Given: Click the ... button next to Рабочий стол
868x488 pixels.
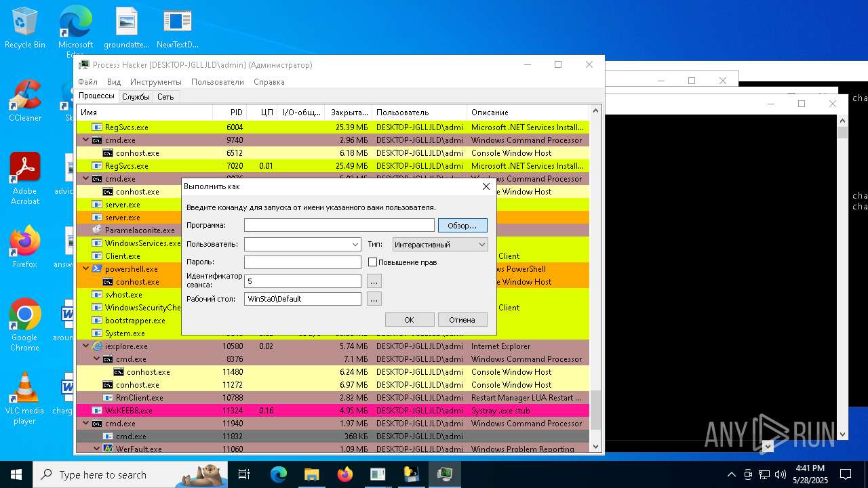Looking at the screenshot, I should click(x=374, y=299).
